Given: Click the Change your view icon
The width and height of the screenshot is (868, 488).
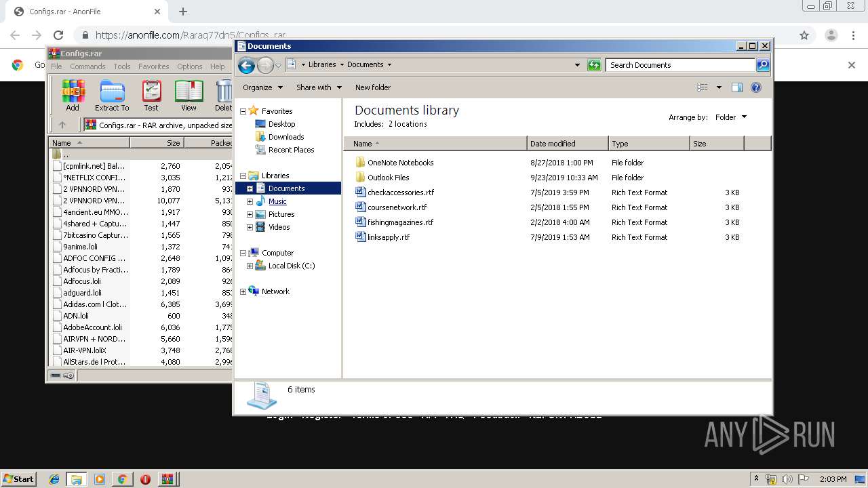Looking at the screenshot, I should [703, 87].
